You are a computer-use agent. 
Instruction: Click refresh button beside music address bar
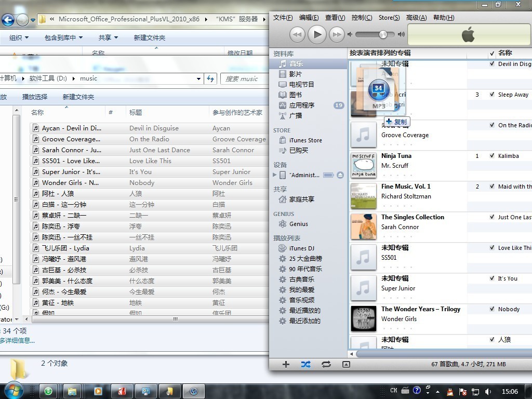(x=210, y=79)
